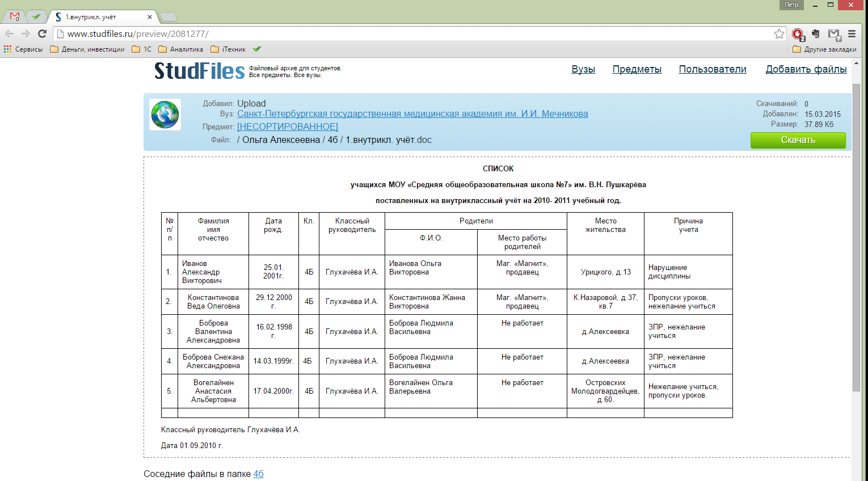Reload the page with the refresh icon
Image resolution: width=868 pixels, height=481 pixels.
[x=42, y=34]
